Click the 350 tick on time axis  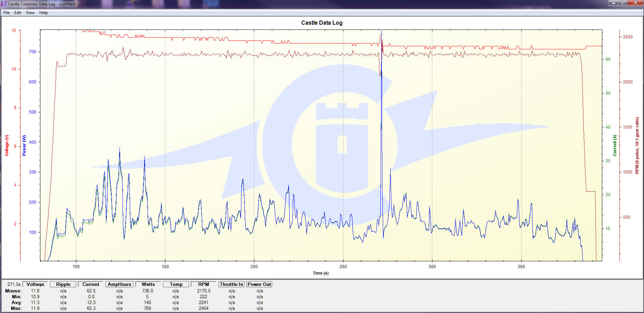coord(521,266)
